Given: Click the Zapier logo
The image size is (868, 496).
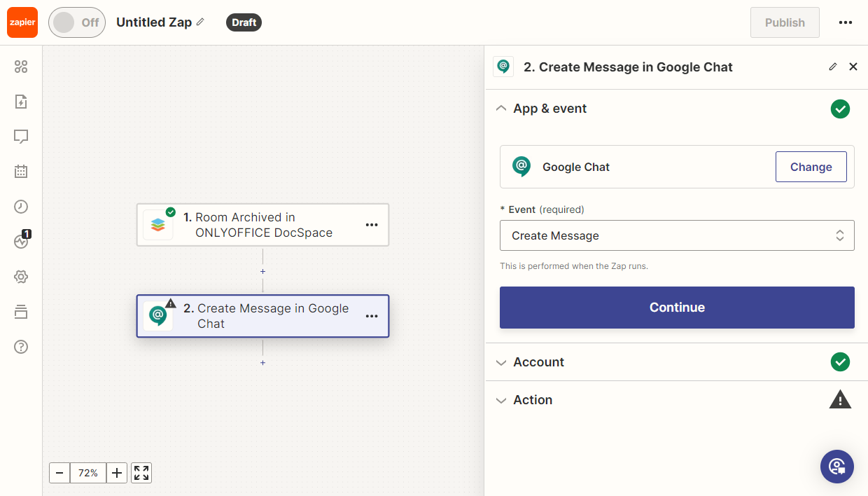Looking at the screenshot, I should pos(22,22).
